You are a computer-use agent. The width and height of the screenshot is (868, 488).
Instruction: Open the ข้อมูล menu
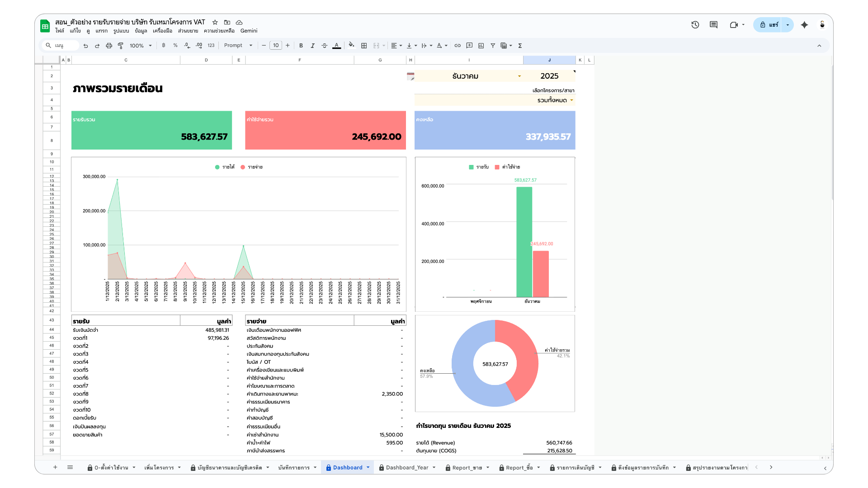[141, 31]
